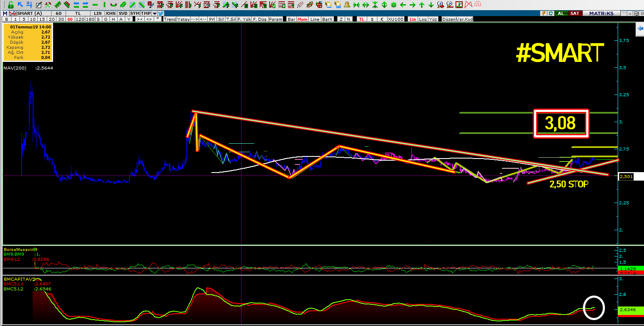This screenshot has width=644, height=326.
Task: Set price scale to Lin
Action: (413, 19)
